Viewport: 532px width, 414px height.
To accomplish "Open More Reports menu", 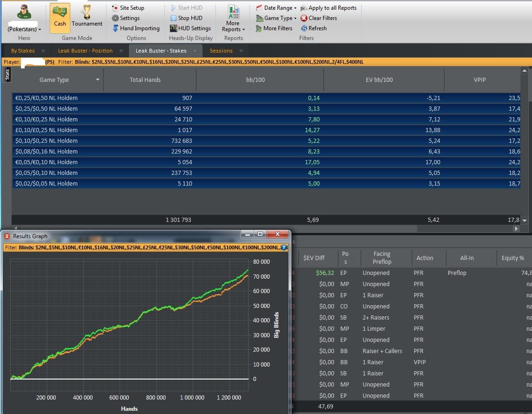I will [x=233, y=19].
